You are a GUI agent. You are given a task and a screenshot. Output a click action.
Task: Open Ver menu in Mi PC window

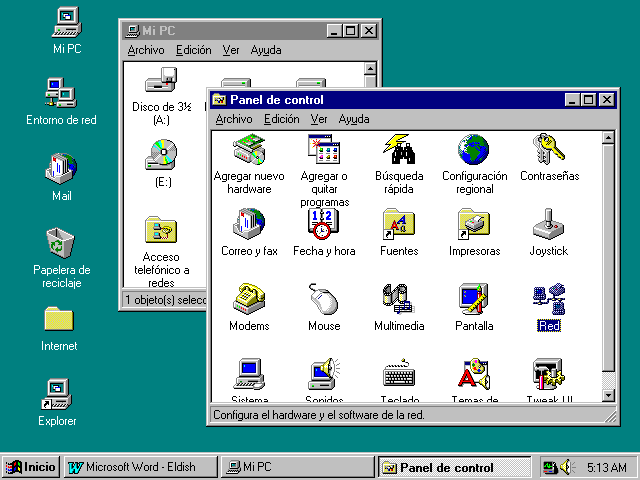[231, 50]
